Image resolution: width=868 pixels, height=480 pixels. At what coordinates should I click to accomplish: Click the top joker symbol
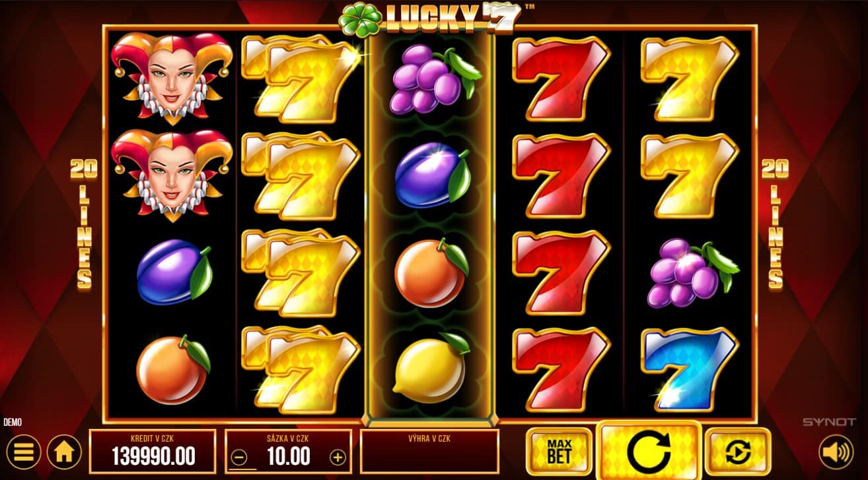pos(172,78)
